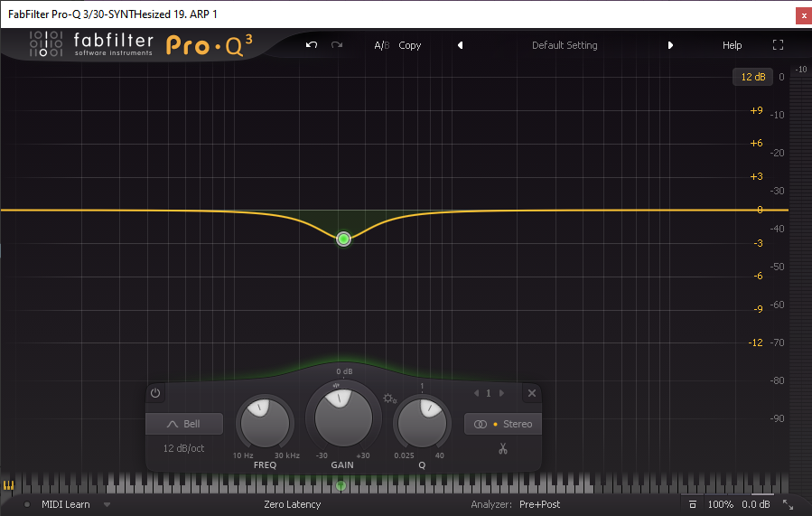Open the Bell filter shape dropdown

click(184, 424)
